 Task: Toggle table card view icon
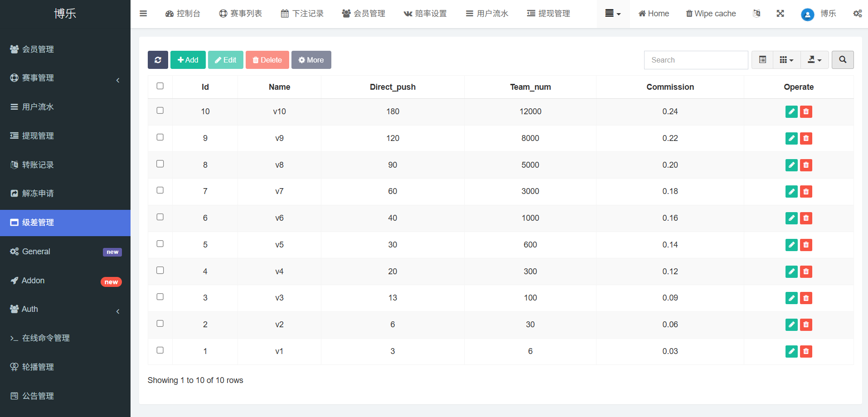pyautogui.click(x=762, y=60)
